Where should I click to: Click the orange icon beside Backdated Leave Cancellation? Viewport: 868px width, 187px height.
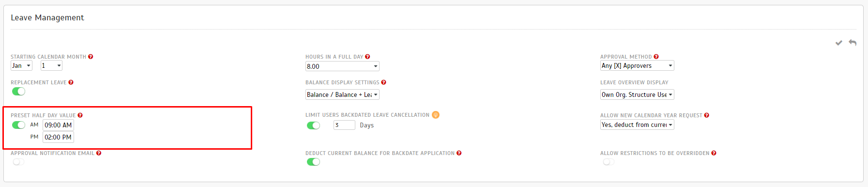click(x=435, y=115)
